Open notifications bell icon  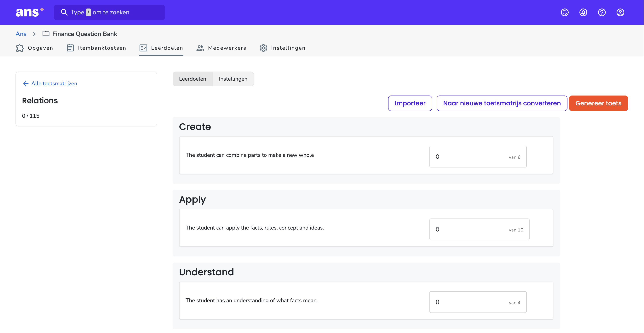tap(583, 12)
